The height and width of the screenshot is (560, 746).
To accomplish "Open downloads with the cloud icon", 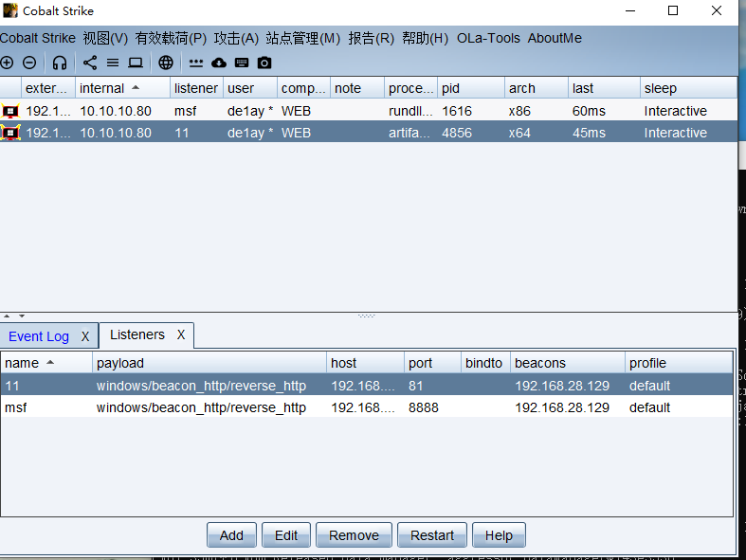I will point(219,63).
